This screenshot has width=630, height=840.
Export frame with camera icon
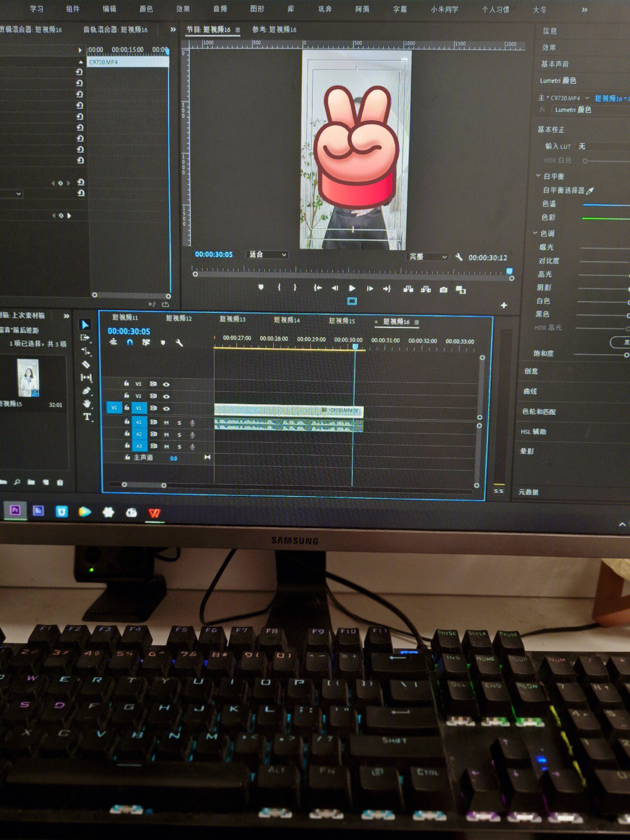443,289
